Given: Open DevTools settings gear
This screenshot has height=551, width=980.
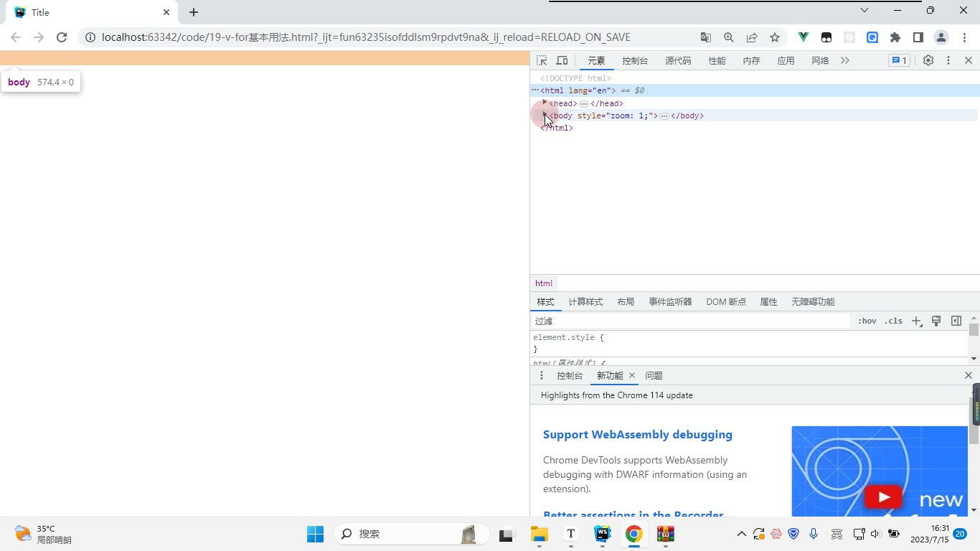Looking at the screenshot, I should [x=928, y=61].
